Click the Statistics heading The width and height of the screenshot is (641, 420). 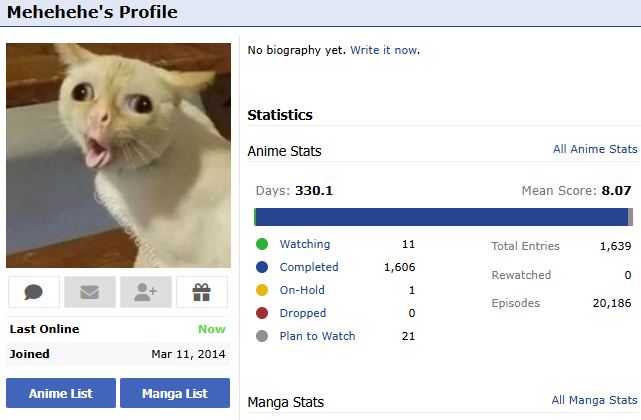click(x=280, y=115)
